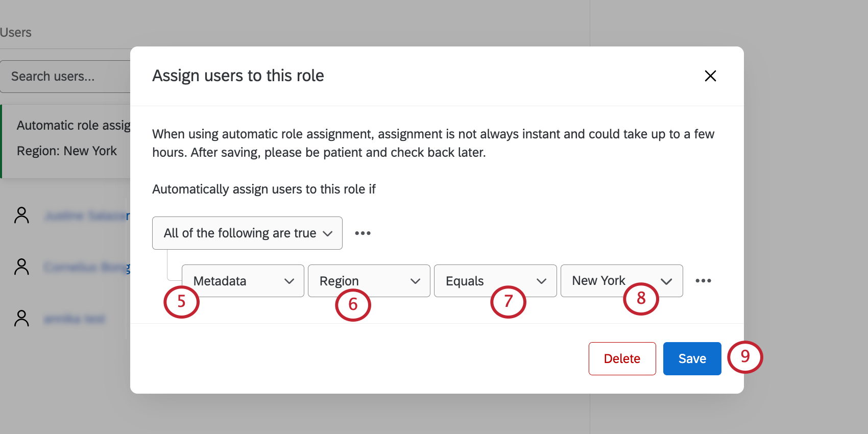Expand the All of the following are true dropdown
Image resolution: width=868 pixels, height=434 pixels.
click(x=247, y=233)
